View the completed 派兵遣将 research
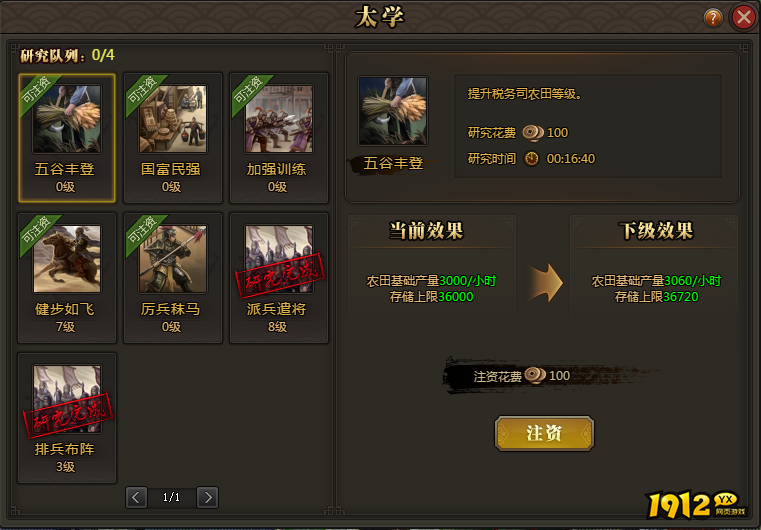Screen dimensions: 761x530 (279, 278)
